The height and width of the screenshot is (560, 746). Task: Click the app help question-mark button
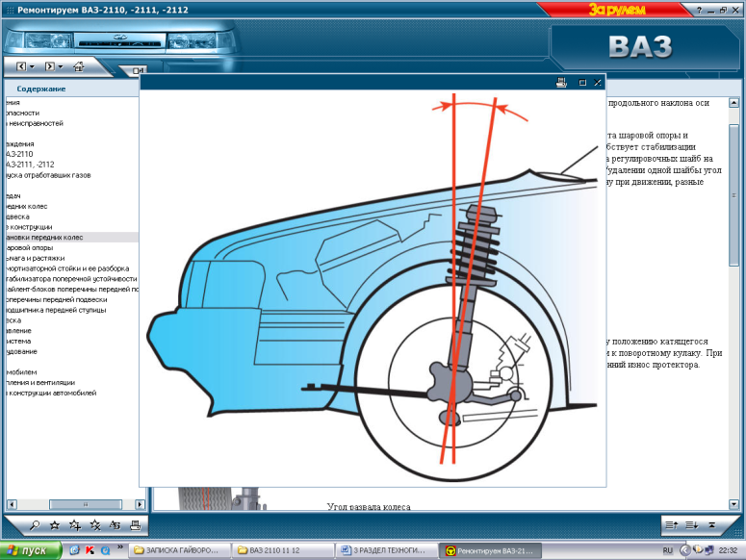699,10
